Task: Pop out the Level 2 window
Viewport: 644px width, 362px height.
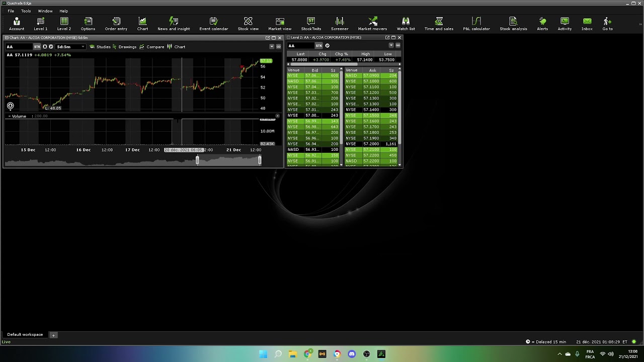Action: tap(387, 38)
